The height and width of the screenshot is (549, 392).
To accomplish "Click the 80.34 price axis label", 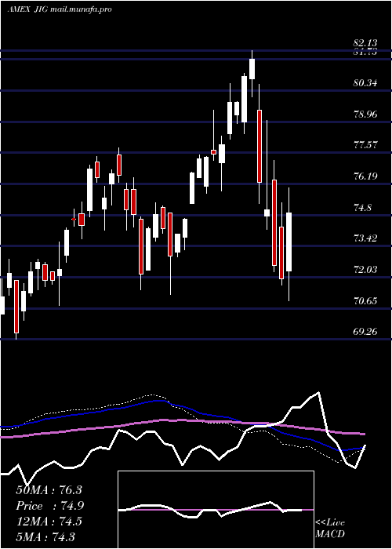I will (365, 83).
